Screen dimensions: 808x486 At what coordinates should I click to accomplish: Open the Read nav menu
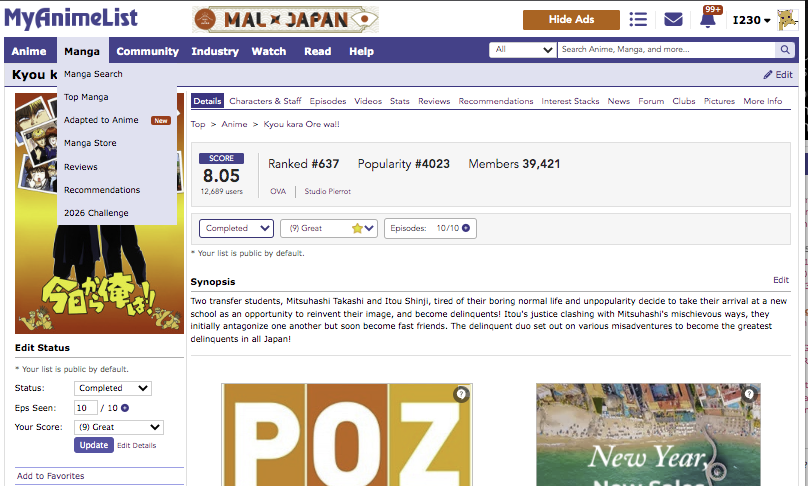pyautogui.click(x=317, y=51)
